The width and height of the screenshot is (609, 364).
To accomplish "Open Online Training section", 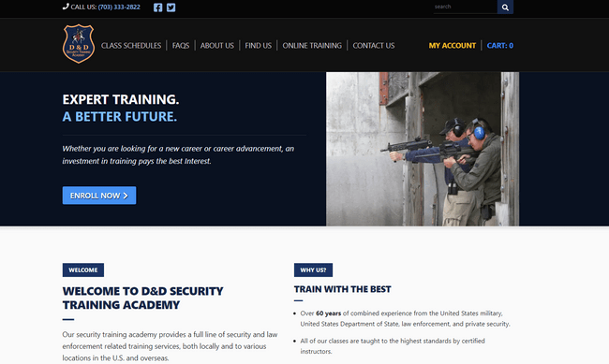I will [x=312, y=46].
